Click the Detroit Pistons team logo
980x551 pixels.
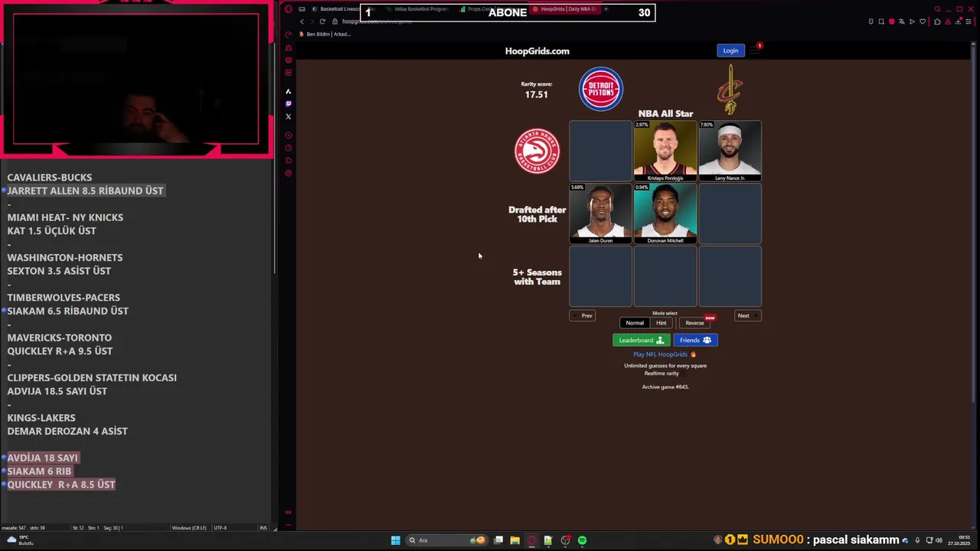pyautogui.click(x=601, y=90)
